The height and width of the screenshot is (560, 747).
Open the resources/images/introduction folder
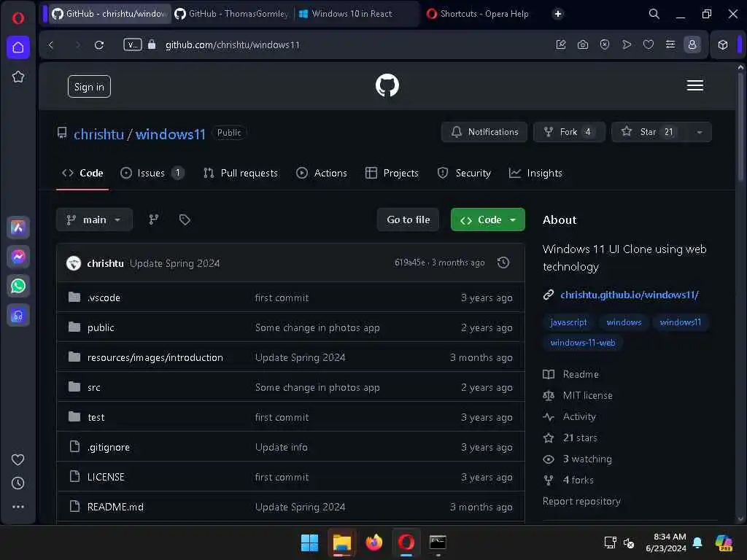pos(155,357)
